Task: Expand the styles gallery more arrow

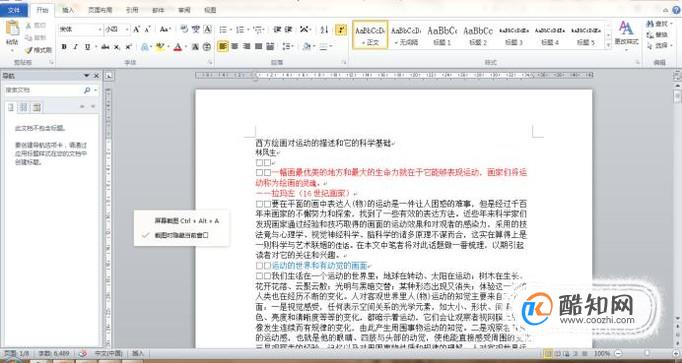Action: tap(608, 45)
